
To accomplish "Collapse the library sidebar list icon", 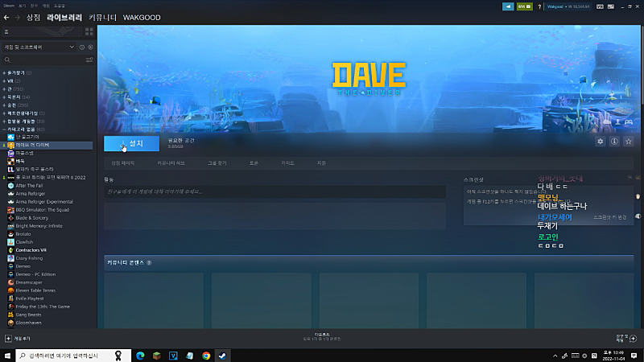I will pos(6,31).
